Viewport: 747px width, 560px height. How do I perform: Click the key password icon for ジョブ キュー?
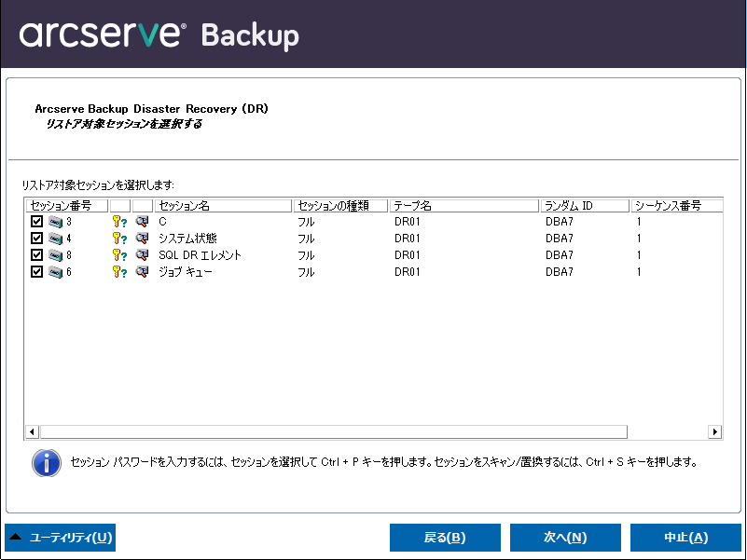click(x=119, y=271)
